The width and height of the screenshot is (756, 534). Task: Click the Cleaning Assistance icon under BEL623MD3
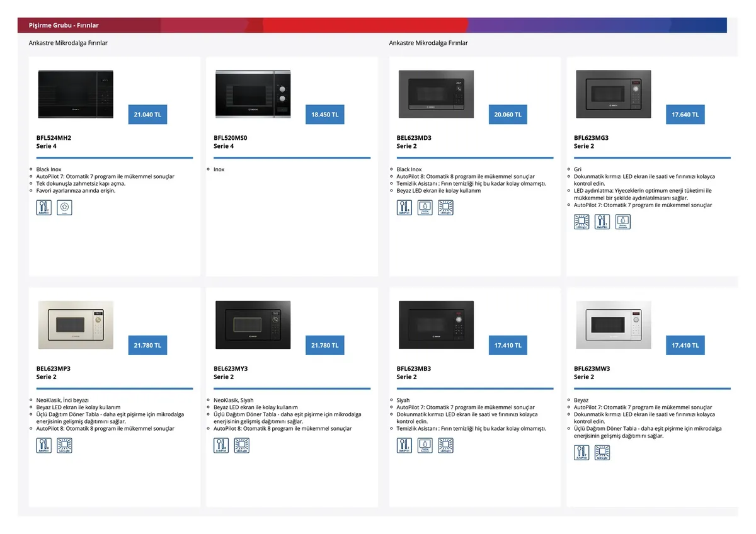click(x=425, y=207)
